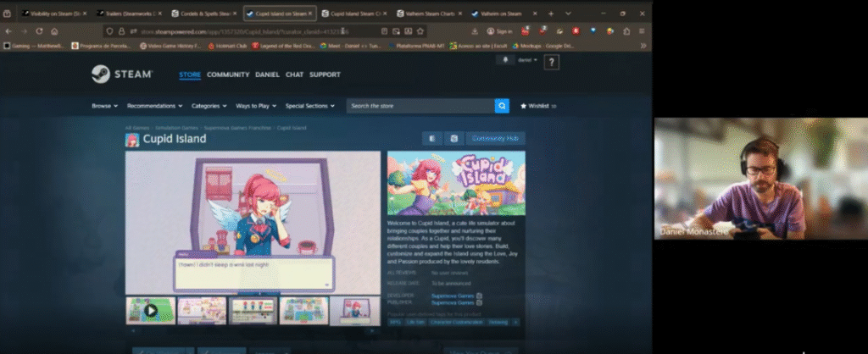Image resolution: width=868 pixels, height=354 pixels.
Task: Click the Community Hub button
Action: tap(496, 138)
